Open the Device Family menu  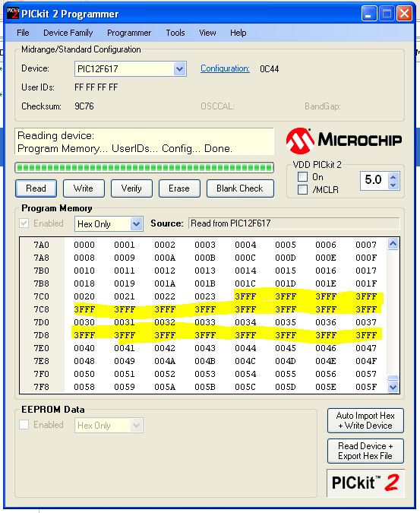click(68, 33)
